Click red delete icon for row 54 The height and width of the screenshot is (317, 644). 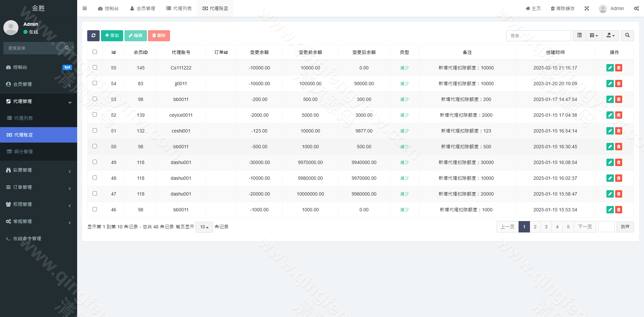tap(619, 84)
